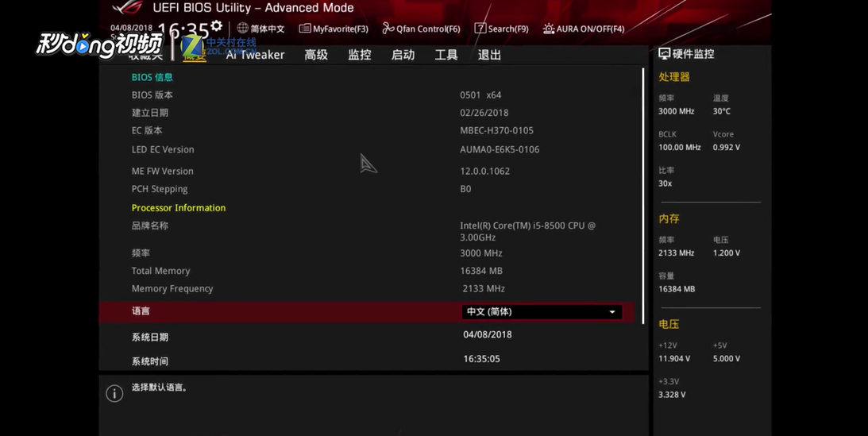This screenshot has height=436, width=868.
Task: Click the memory voltage 1.200 V
Action: click(727, 253)
